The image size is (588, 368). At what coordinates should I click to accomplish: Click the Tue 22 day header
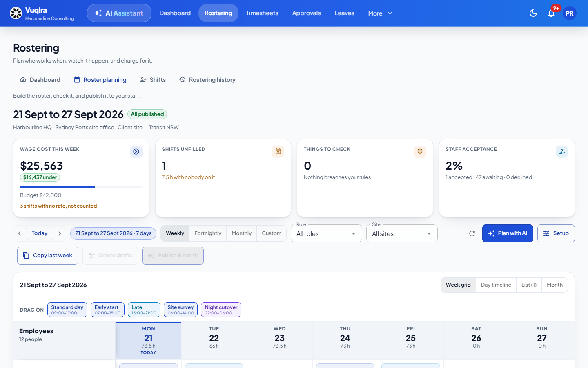tap(214, 341)
